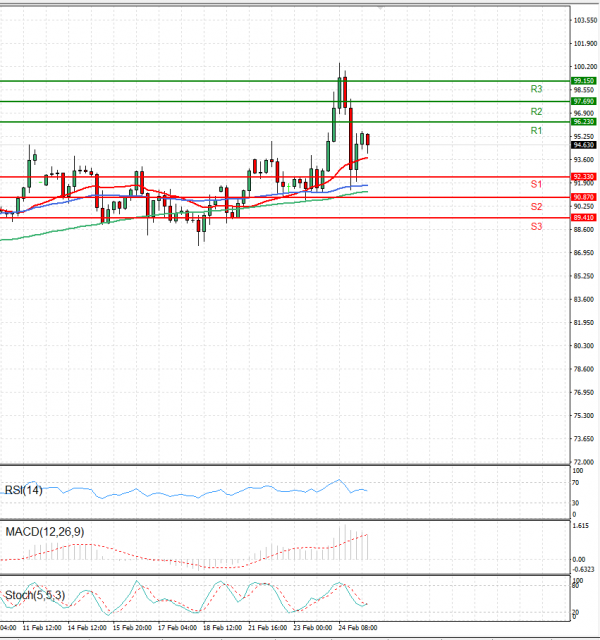Click the 15 Feb 20:00 time label
The width and height of the screenshot is (600, 640).
[x=132, y=628]
